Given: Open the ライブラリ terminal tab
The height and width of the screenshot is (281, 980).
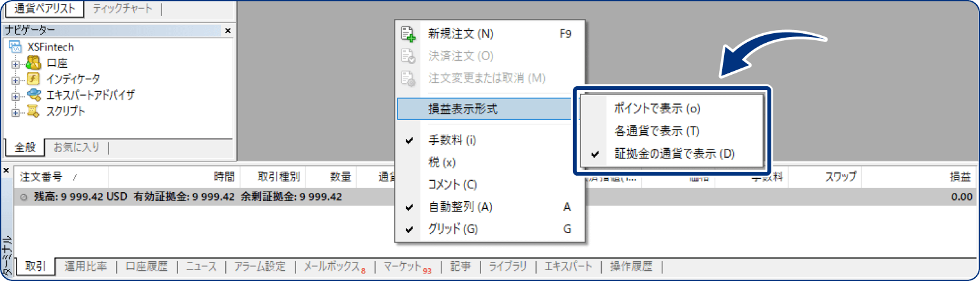Looking at the screenshot, I should click(508, 266).
